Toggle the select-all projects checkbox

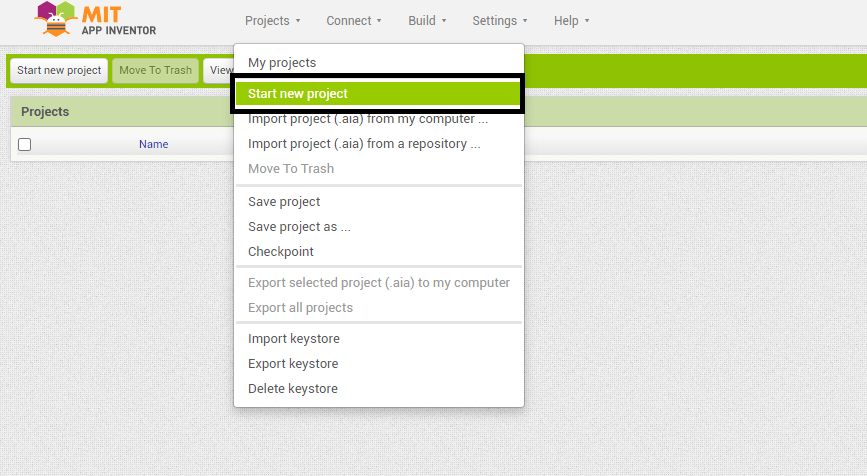pos(24,144)
